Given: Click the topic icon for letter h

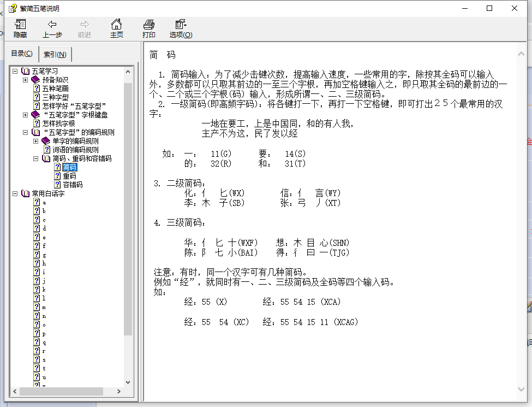Looking at the screenshot, I should 37,263.
